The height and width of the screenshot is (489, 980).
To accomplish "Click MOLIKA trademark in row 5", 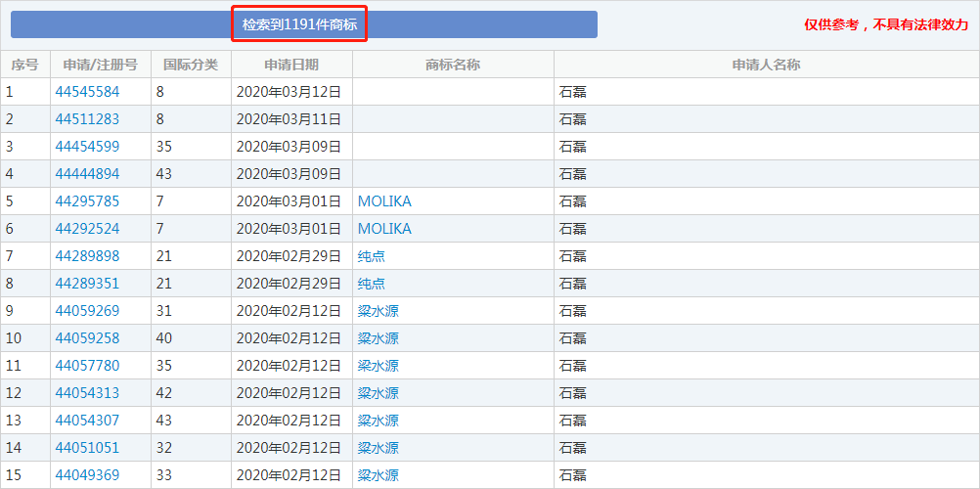I will 384,201.
